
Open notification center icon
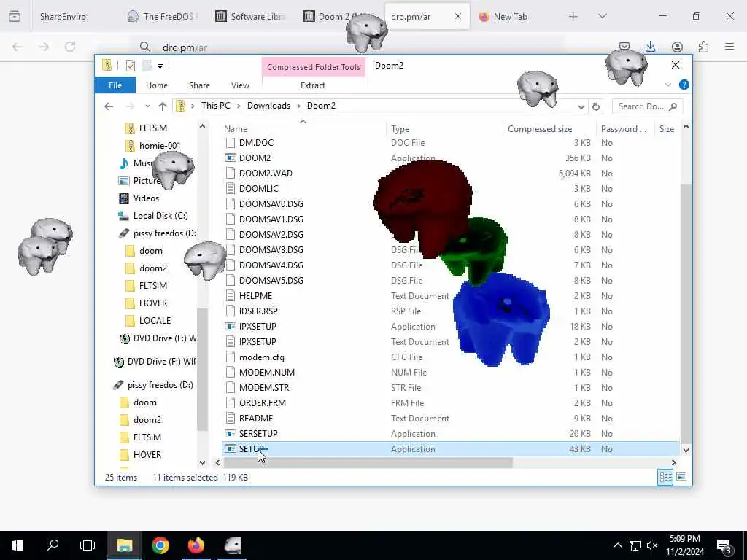pyautogui.click(x=725, y=547)
